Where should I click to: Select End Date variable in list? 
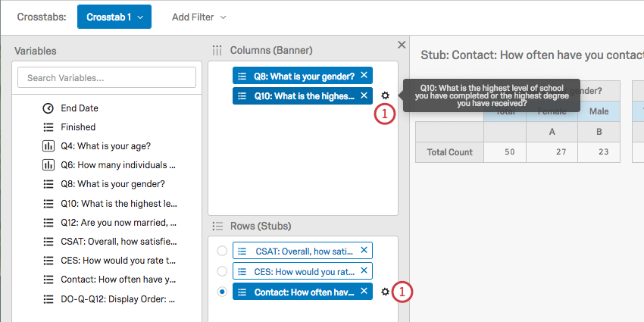click(80, 108)
